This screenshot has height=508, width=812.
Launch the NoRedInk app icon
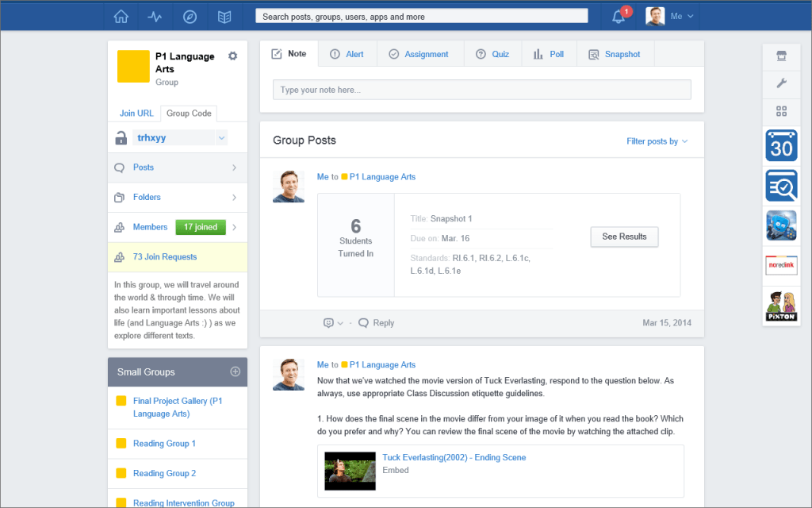(781, 265)
